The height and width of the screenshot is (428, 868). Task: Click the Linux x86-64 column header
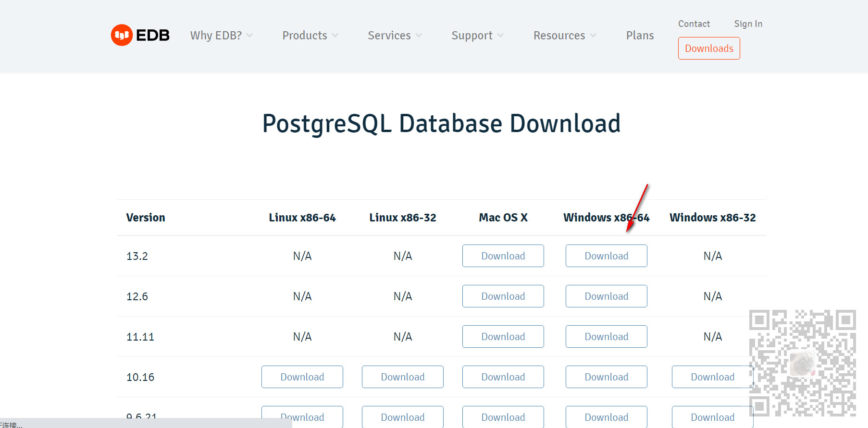point(302,218)
